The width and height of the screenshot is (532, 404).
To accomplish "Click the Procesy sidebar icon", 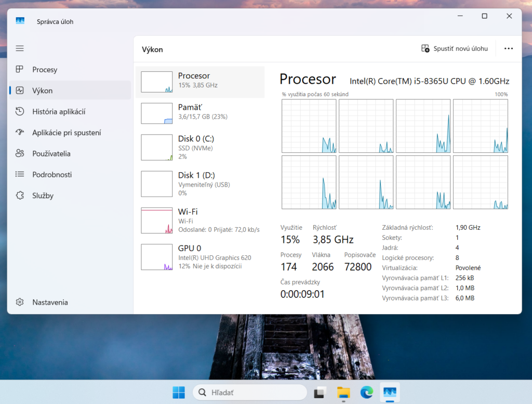I will pyautogui.click(x=20, y=69).
